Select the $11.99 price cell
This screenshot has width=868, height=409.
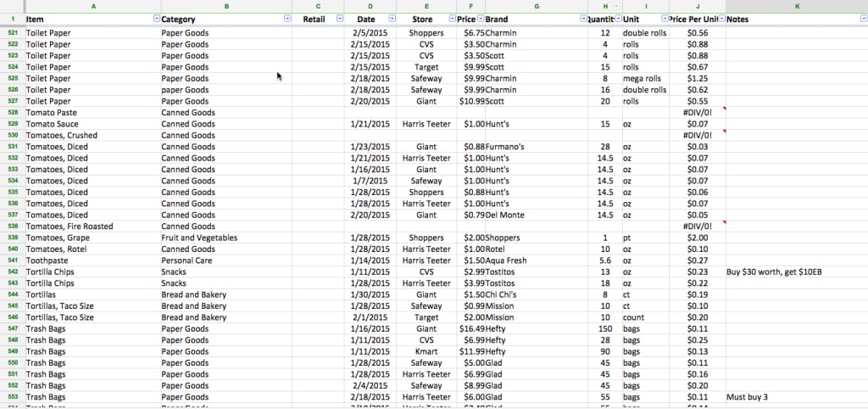471,351
